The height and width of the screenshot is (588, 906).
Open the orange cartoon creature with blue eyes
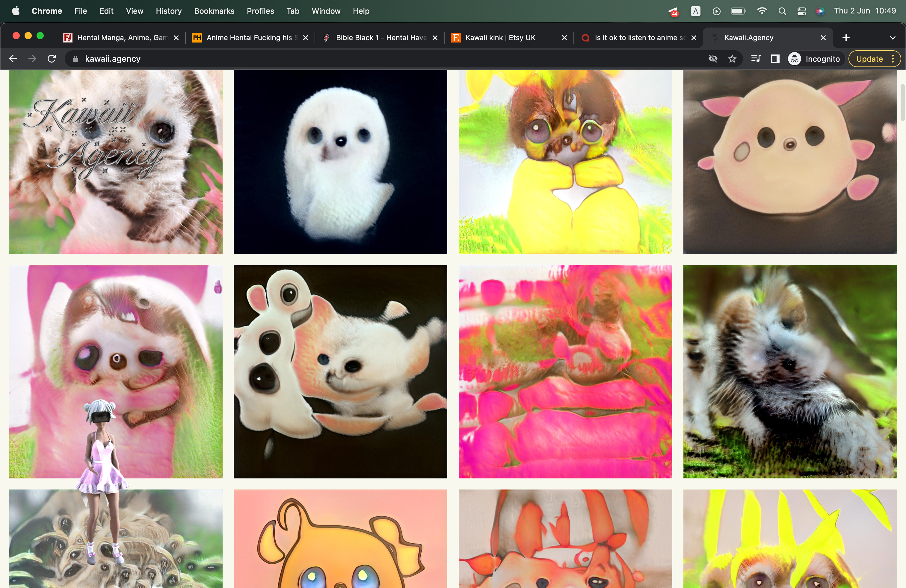click(x=340, y=539)
